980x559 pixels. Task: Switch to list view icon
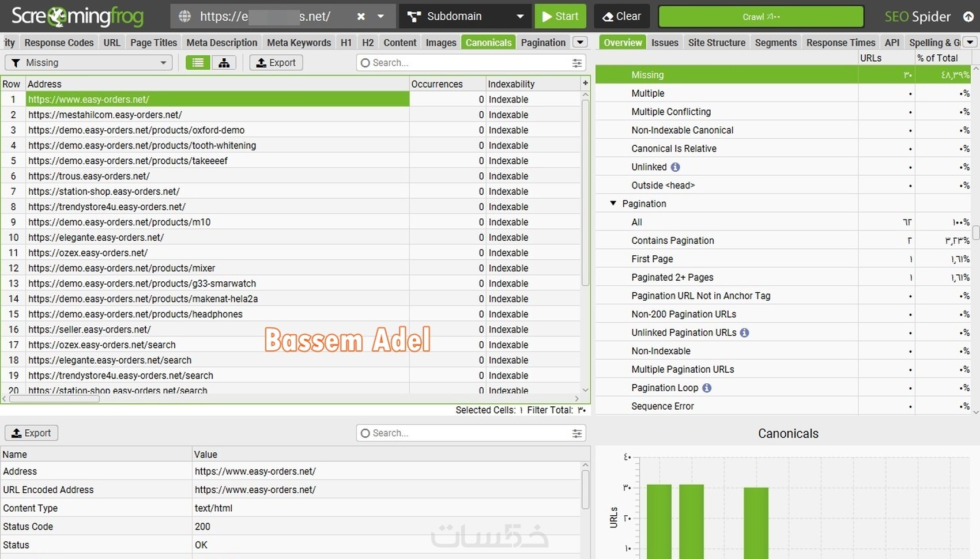click(x=198, y=62)
